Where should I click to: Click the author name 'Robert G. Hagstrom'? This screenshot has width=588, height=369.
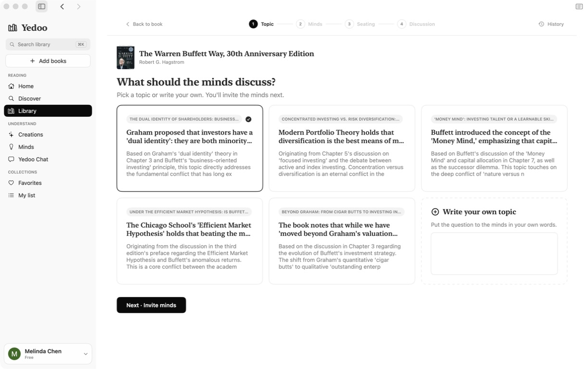click(161, 62)
